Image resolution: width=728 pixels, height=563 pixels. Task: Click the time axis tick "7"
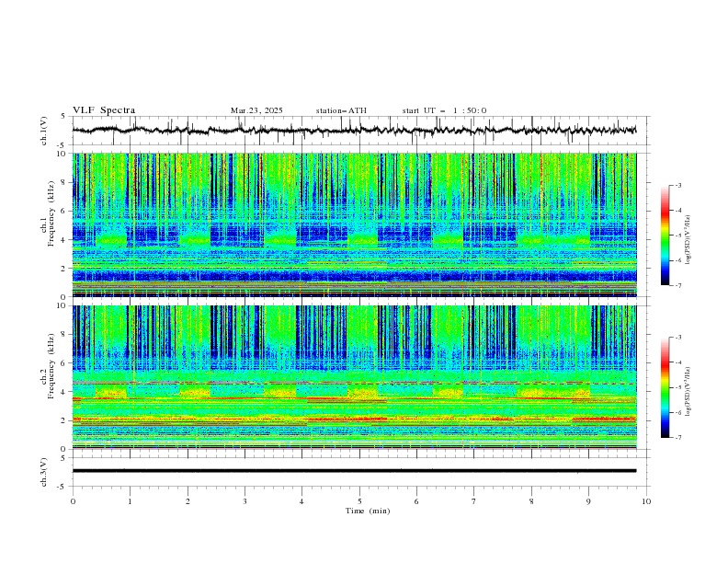click(x=474, y=501)
